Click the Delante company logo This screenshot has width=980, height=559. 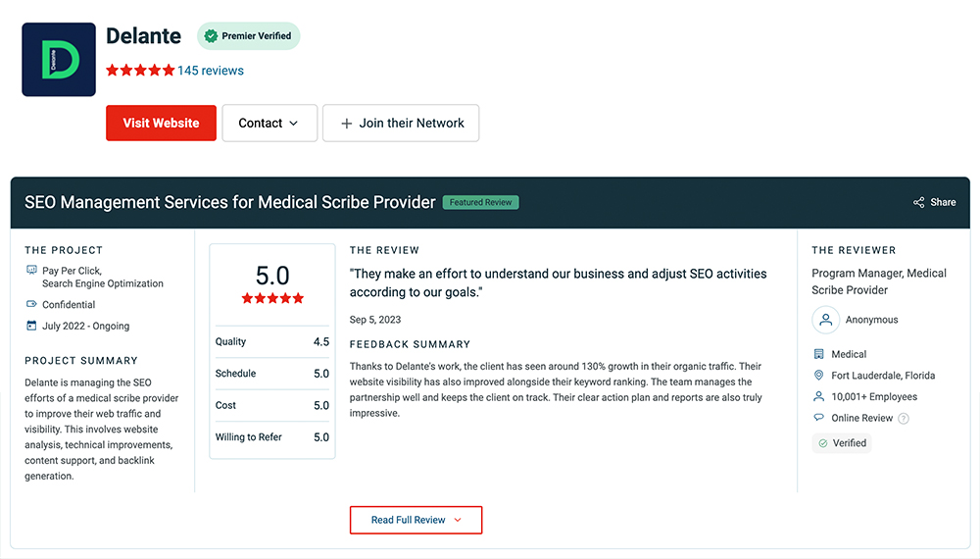(59, 60)
